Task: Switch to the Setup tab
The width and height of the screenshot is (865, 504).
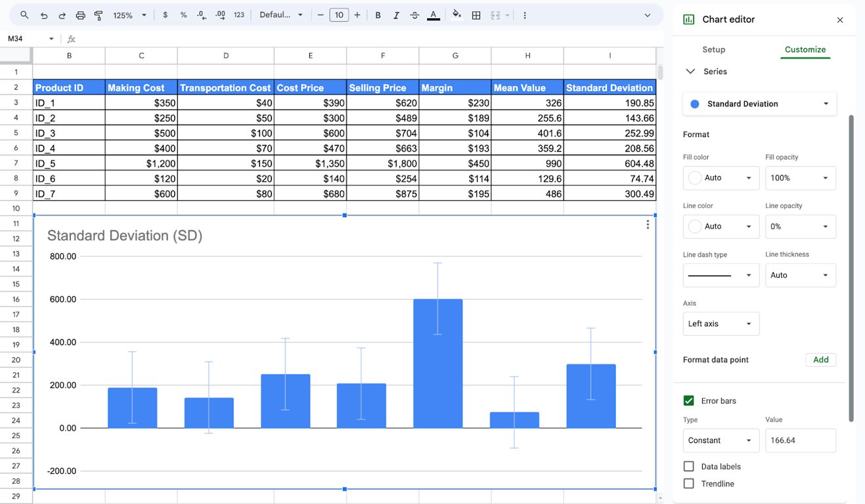Action: [714, 49]
